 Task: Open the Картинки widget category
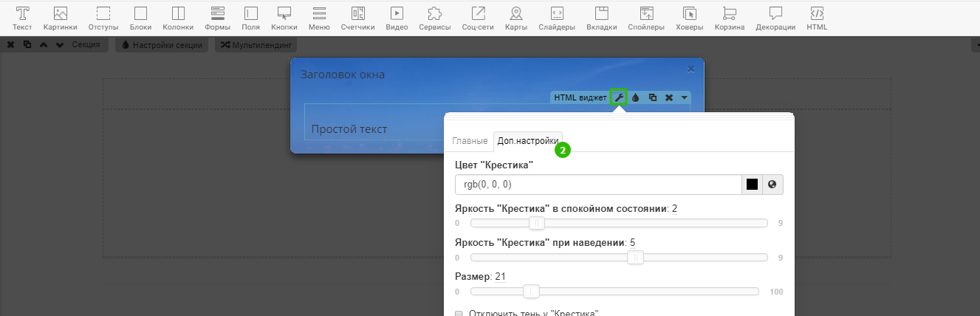(60, 18)
